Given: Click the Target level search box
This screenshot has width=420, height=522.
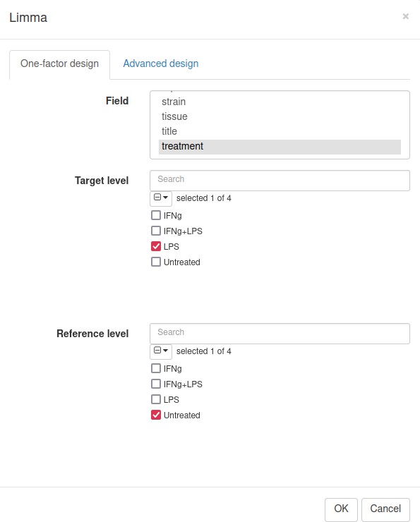Looking at the screenshot, I should 280,180.
